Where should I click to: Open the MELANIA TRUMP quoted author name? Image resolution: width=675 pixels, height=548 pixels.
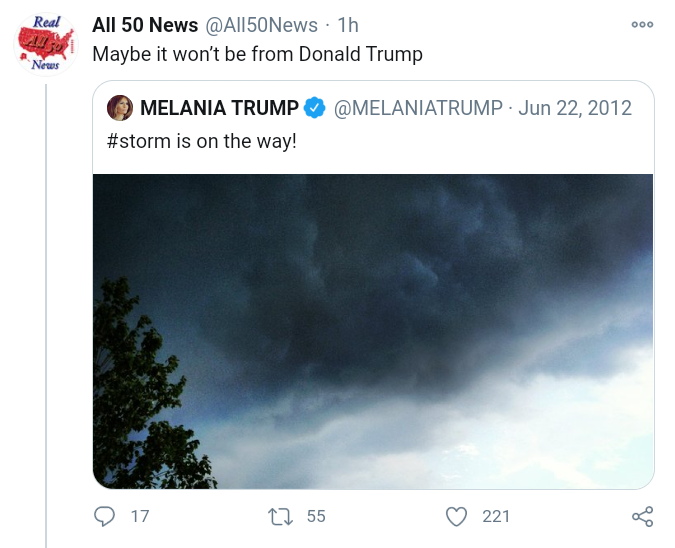click(x=219, y=108)
